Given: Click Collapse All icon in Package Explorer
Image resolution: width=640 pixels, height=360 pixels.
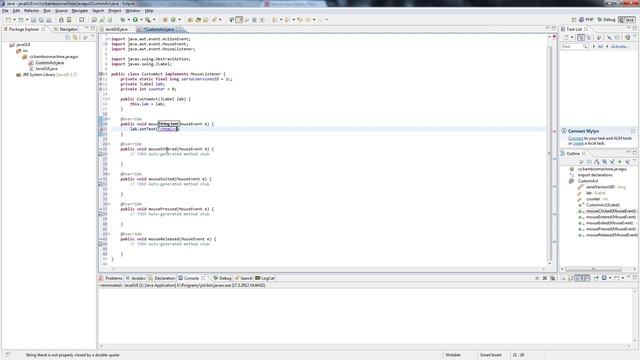Looking at the screenshot, I should pyautogui.click(x=68, y=37).
